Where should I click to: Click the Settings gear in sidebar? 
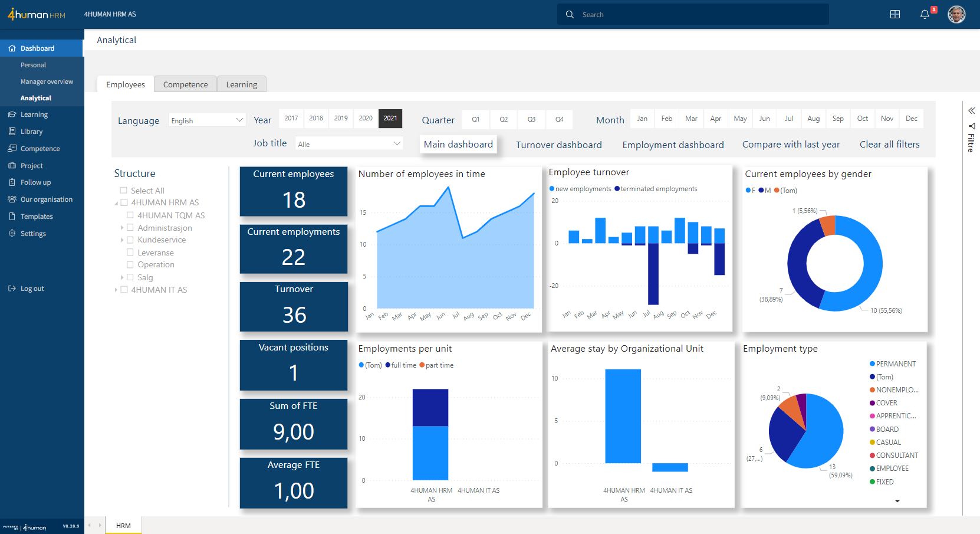tap(12, 234)
